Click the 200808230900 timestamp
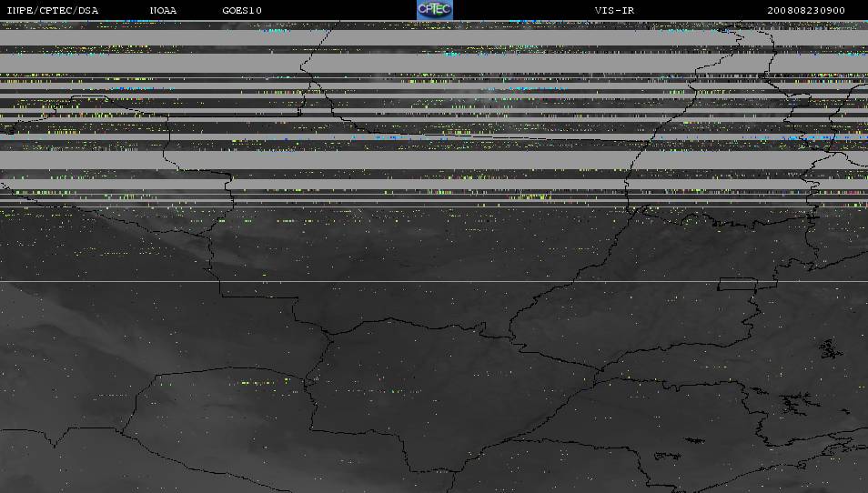The width and height of the screenshot is (868, 493). pyautogui.click(x=806, y=11)
